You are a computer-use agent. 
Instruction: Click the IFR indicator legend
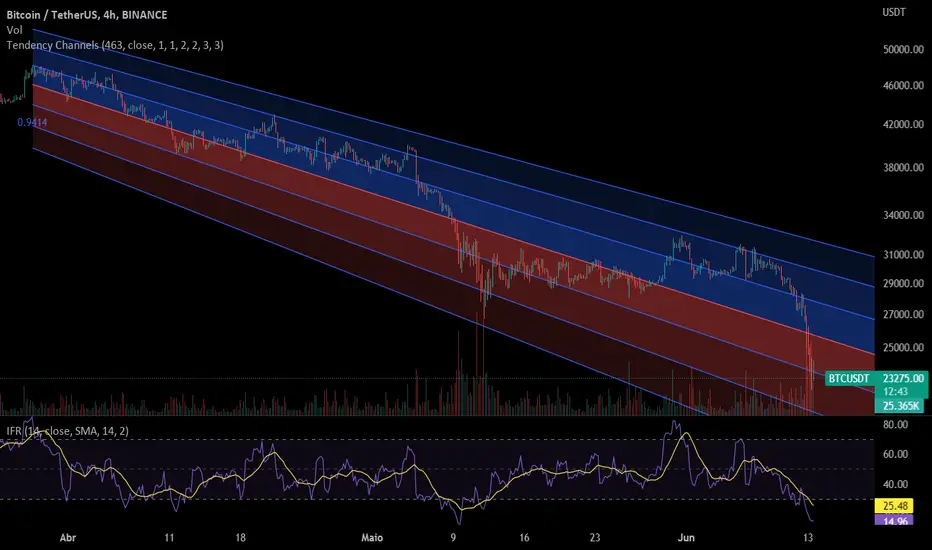click(67, 431)
